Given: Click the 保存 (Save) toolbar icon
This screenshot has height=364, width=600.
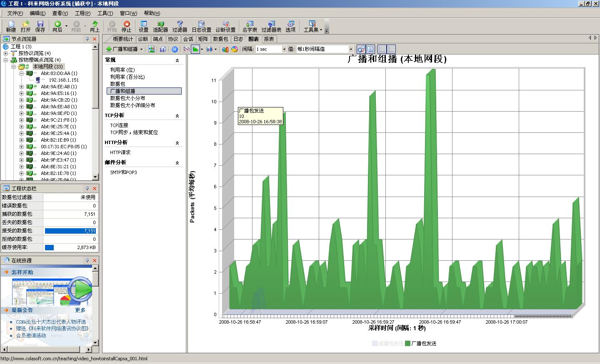Looking at the screenshot, I should 40,27.
